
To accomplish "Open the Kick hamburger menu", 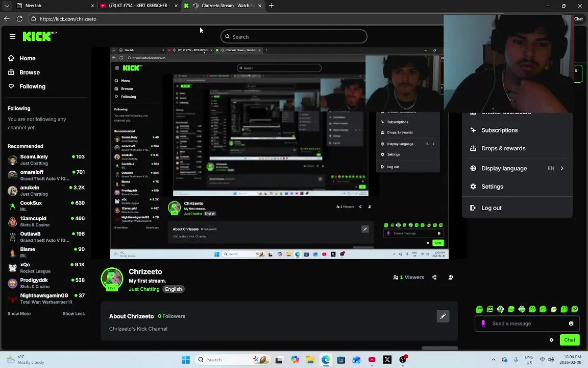I will pyautogui.click(x=12, y=36).
